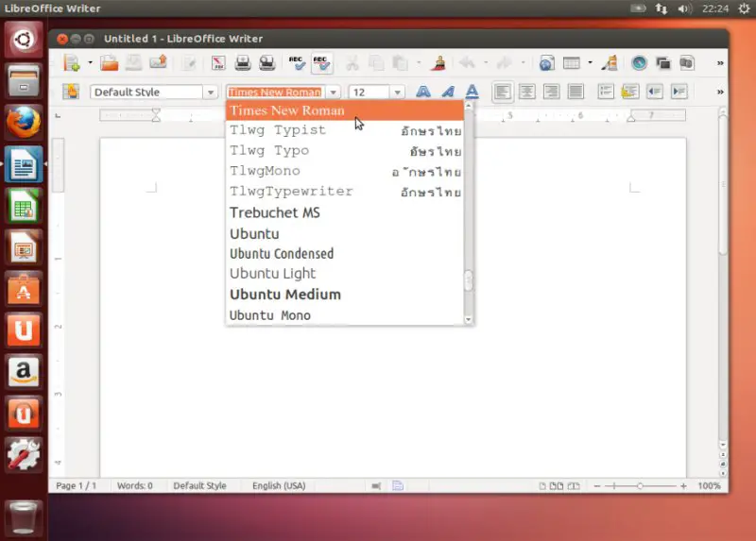Choose Tlwg Typist font
756x541 pixels.
[x=345, y=130]
